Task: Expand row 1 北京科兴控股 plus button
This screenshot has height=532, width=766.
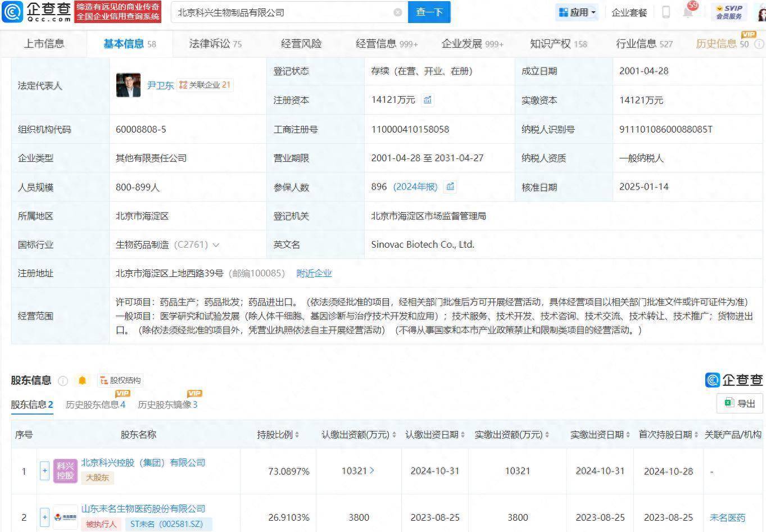Action: (44, 471)
